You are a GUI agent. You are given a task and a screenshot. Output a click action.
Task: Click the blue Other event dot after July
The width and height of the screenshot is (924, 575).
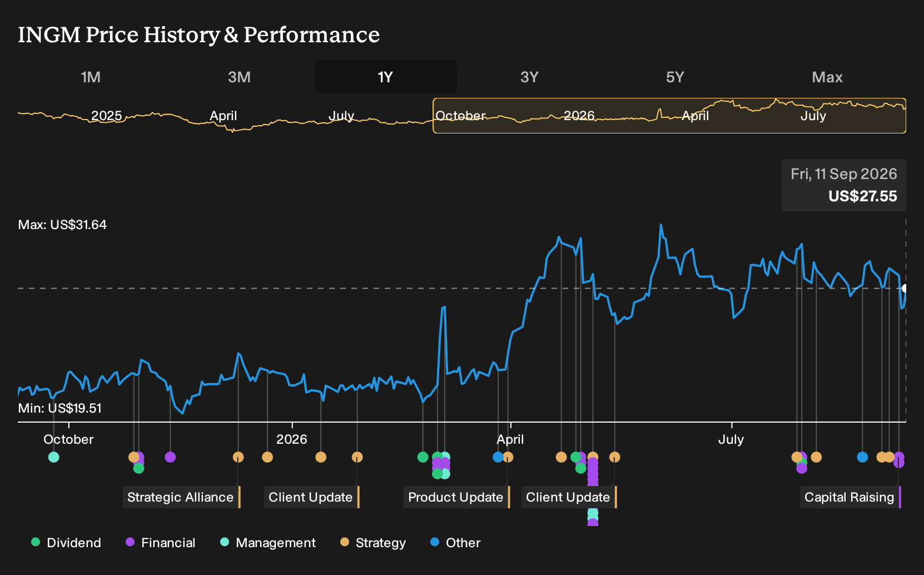862,457
